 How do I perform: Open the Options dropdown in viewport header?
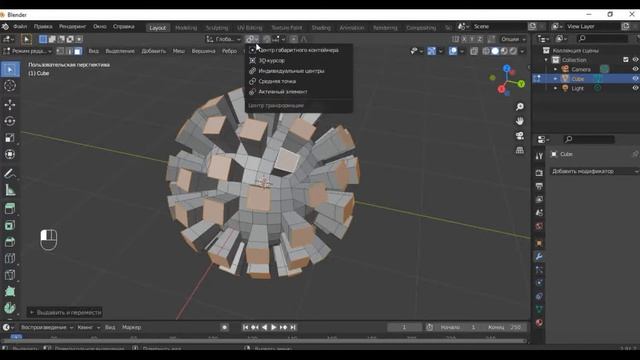click(x=513, y=39)
